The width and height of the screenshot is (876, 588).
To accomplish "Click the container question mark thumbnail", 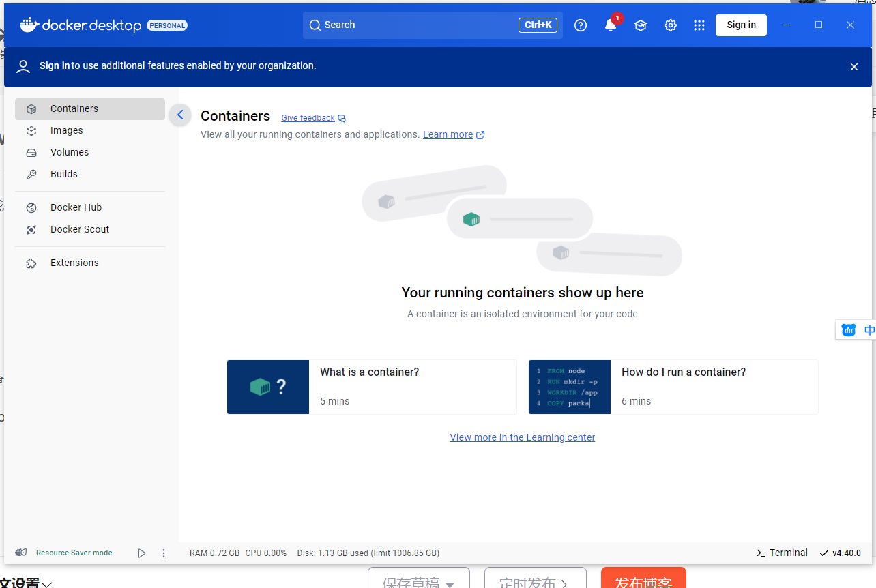I will (268, 387).
